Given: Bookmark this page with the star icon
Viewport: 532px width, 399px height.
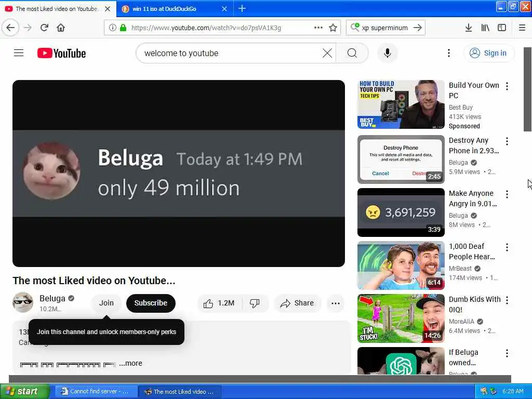Looking at the screenshot, I should pos(333,28).
